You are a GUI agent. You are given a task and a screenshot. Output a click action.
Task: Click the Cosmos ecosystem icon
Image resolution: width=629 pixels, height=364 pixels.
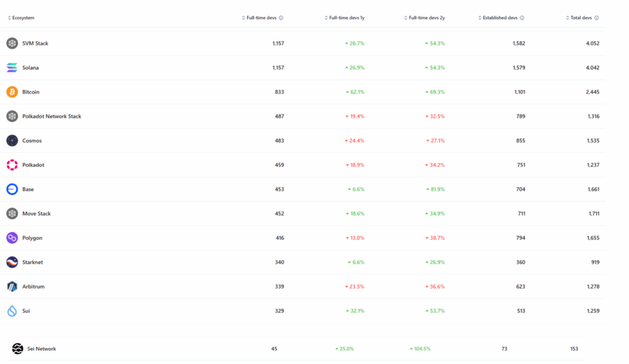[12, 140]
